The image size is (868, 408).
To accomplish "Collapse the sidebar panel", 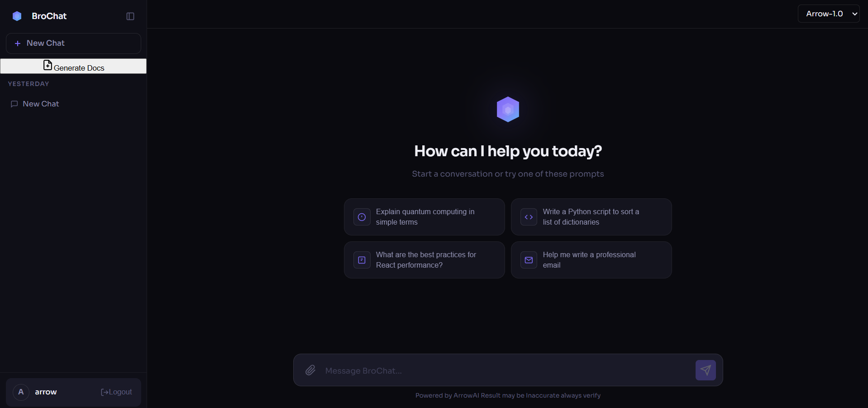I will point(130,16).
